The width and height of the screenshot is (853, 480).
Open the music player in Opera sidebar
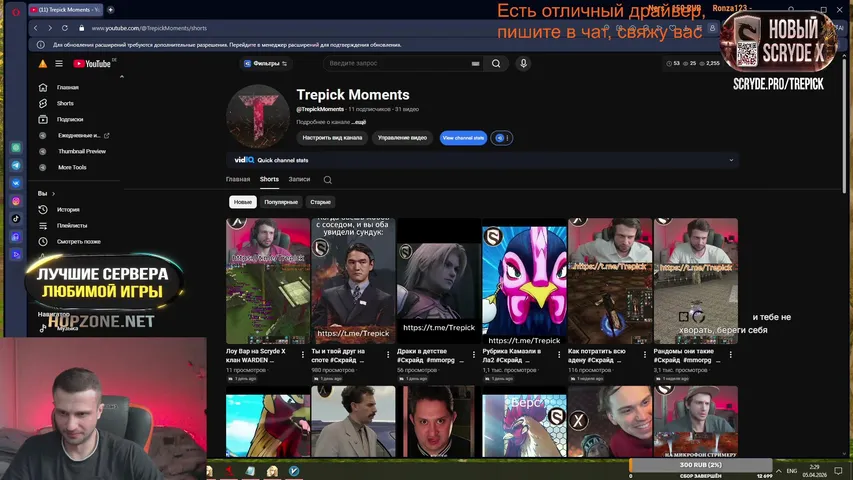pos(16,237)
